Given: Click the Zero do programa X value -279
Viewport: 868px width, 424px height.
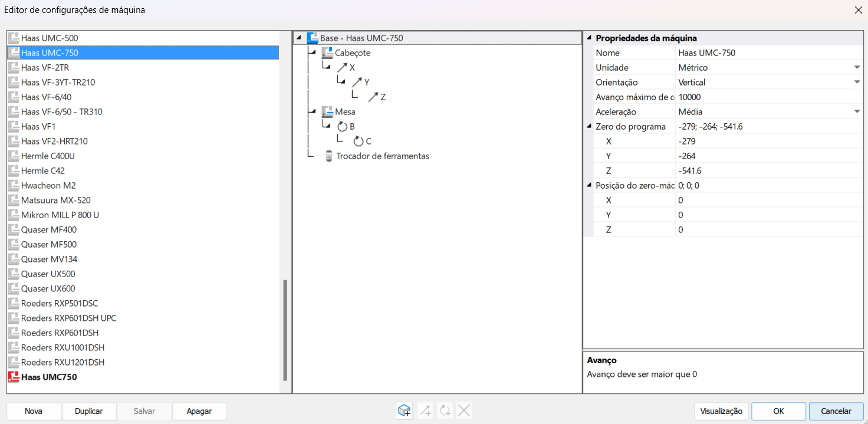Looking at the screenshot, I should coord(769,141).
